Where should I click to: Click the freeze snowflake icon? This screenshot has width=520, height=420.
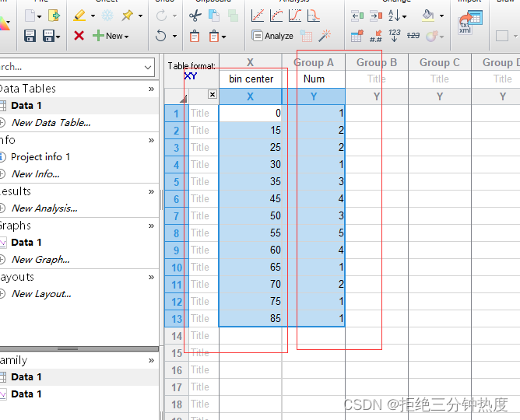point(107,16)
